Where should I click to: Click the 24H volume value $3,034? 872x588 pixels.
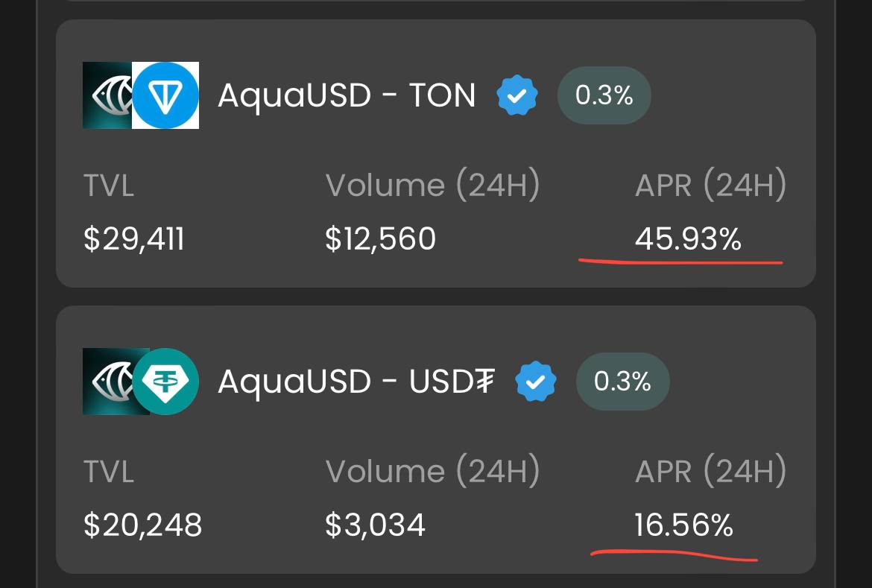(x=376, y=525)
